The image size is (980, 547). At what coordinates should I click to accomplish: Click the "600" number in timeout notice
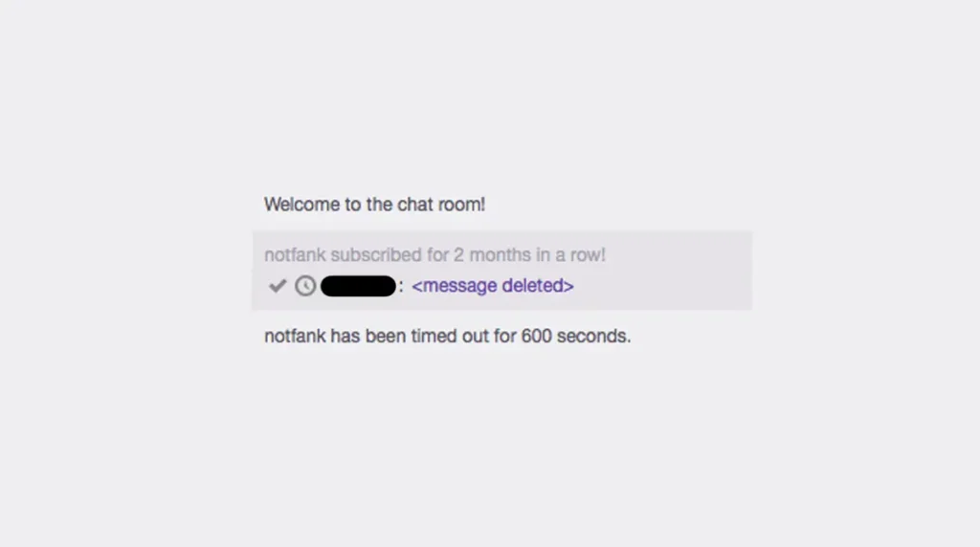[536, 336]
